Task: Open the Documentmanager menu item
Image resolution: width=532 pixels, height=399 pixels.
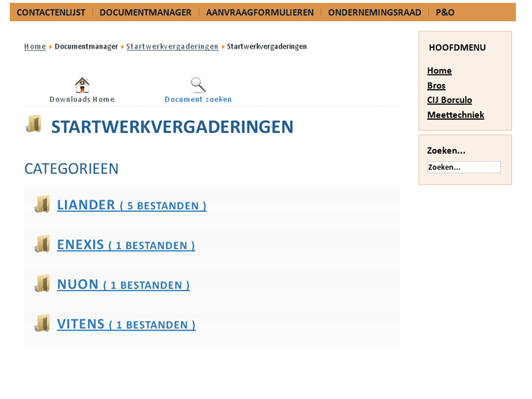Action: 146,13
